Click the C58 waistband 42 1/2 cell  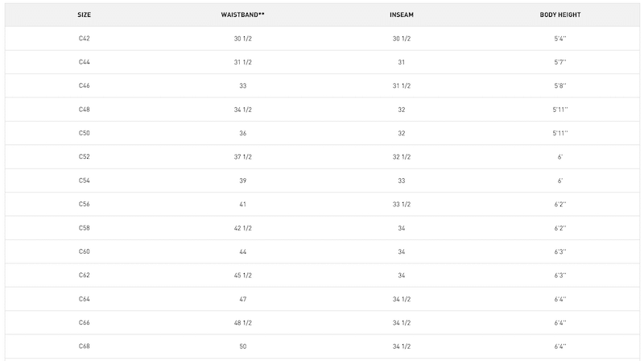coord(243,228)
